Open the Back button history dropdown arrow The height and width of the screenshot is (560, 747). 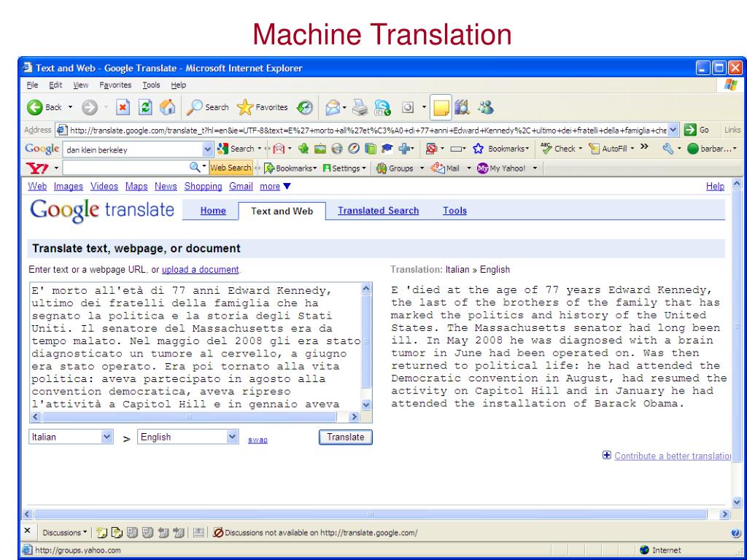coord(70,108)
